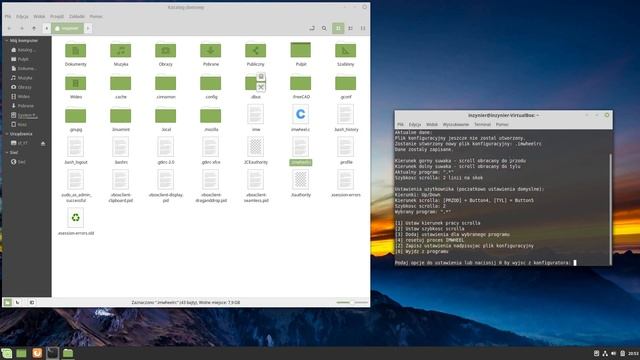
Task: Select the Obrazy folder in file grid
Action: tap(165, 51)
